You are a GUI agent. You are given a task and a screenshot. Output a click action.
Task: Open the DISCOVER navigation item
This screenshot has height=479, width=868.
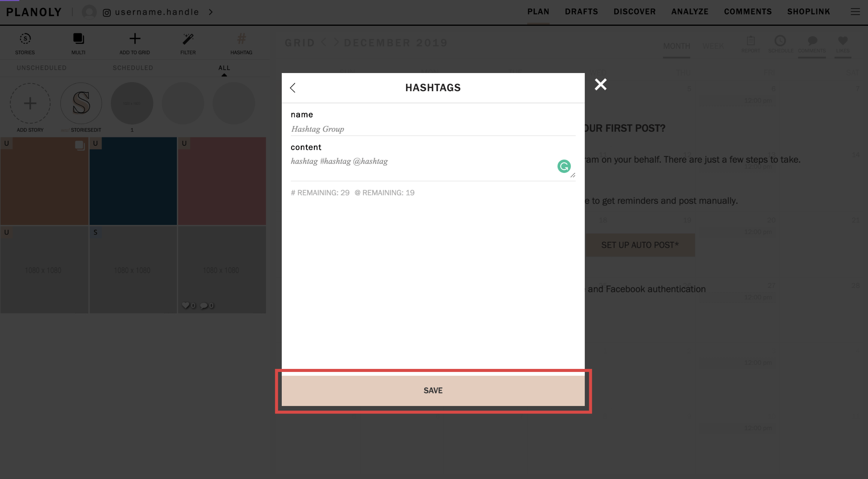pyautogui.click(x=635, y=12)
